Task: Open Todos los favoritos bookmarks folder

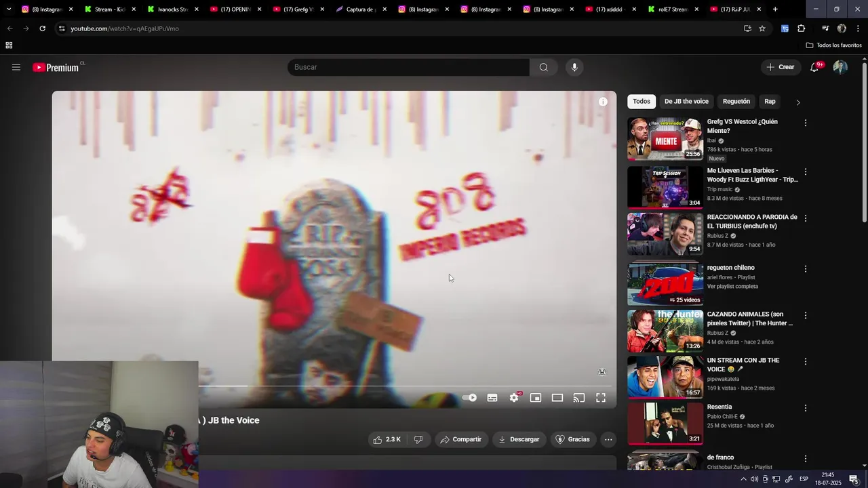Action: point(834,45)
